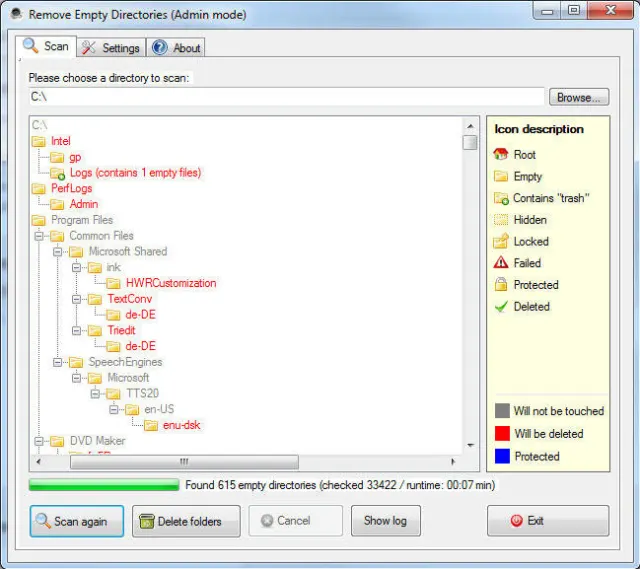
Task: Click the Hidden folder legend icon
Action: pyautogui.click(x=501, y=220)
